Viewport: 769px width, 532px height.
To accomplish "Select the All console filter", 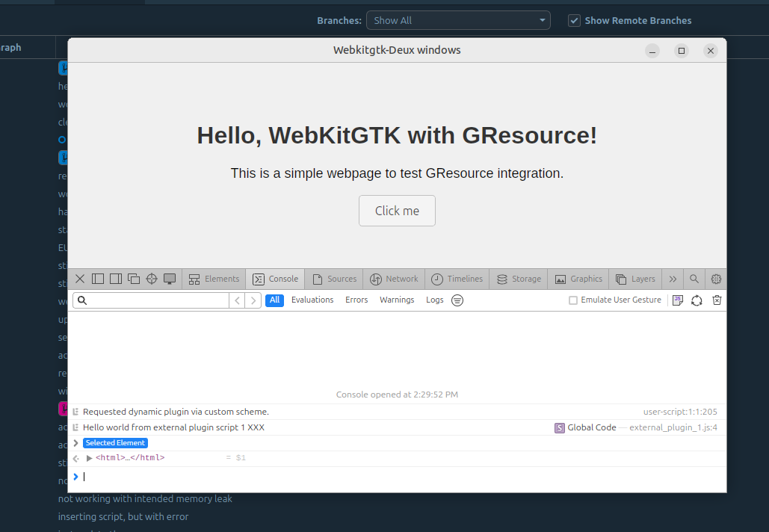I will coord(275,300).
